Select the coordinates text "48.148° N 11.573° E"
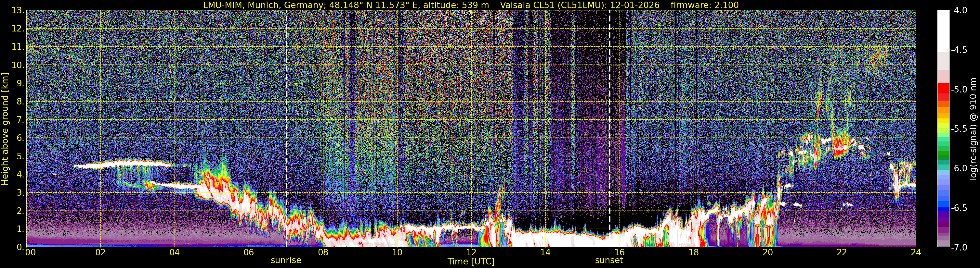The width and height of the screenshot is (980, 268). 371,5
